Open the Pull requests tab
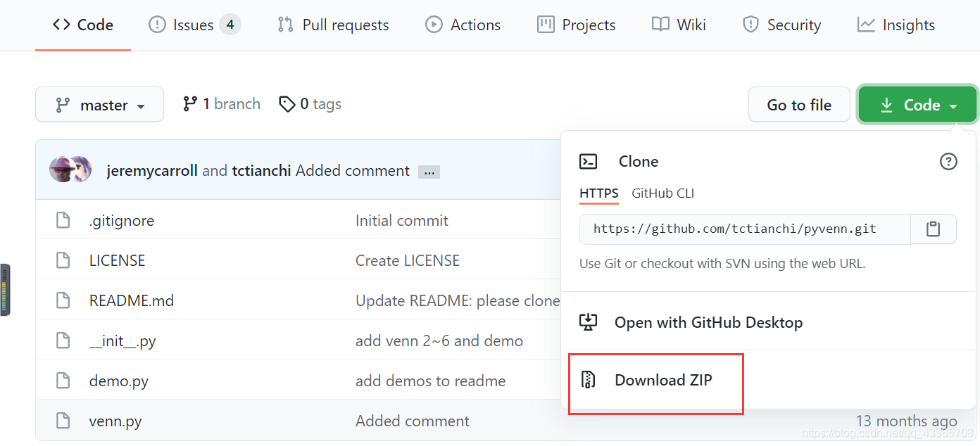 pos(333,25)
